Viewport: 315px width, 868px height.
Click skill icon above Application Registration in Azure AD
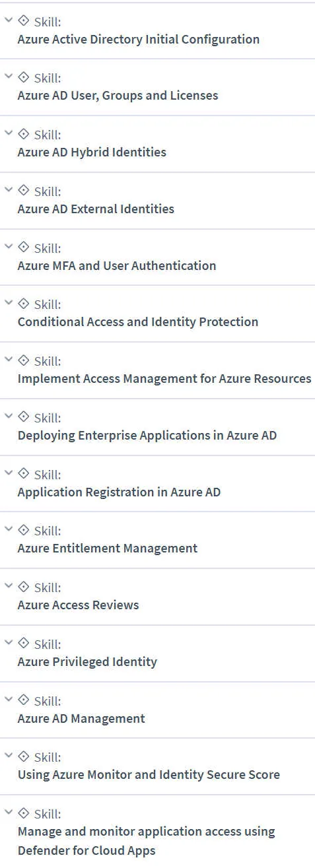[x=23, y=473]
